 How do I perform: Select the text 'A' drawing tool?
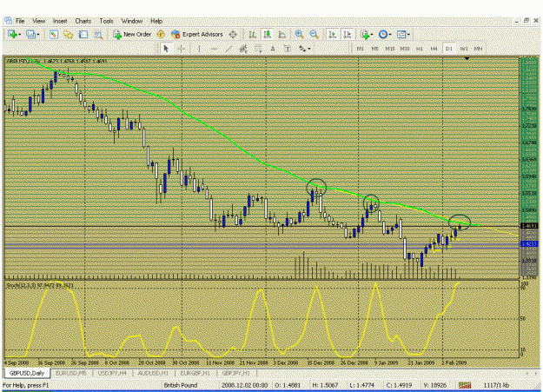click(x=273, y=49)
